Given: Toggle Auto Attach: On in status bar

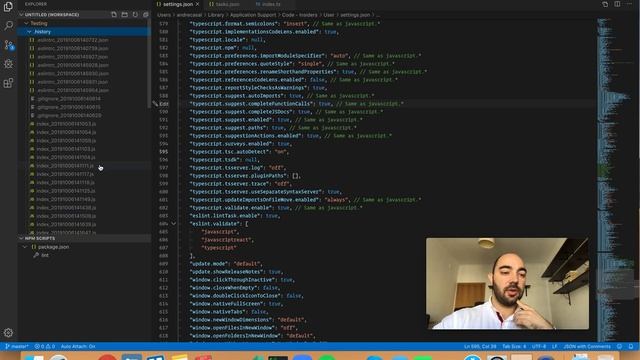Looking at the screenshot, I should tap(78, 346).
